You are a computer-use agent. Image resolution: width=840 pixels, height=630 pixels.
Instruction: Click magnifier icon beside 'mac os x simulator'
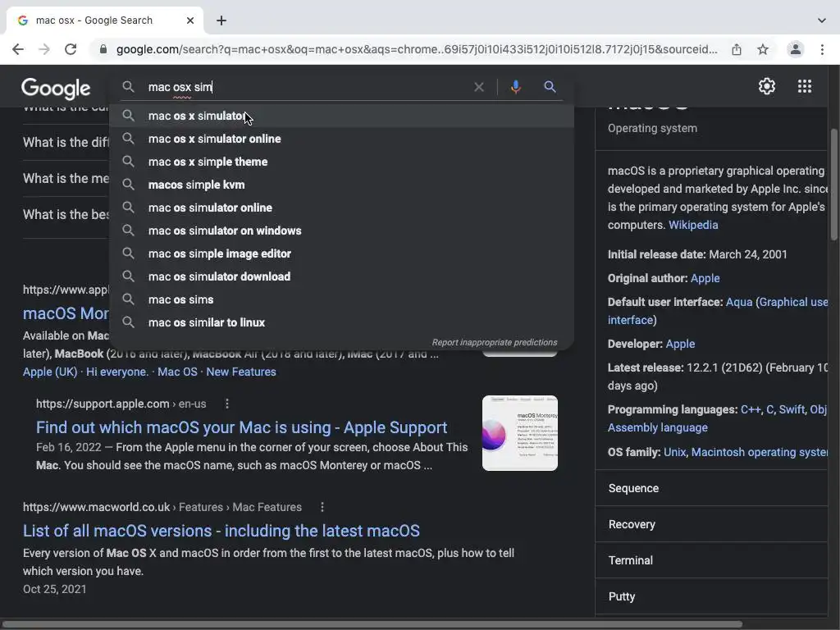(128, 116)
